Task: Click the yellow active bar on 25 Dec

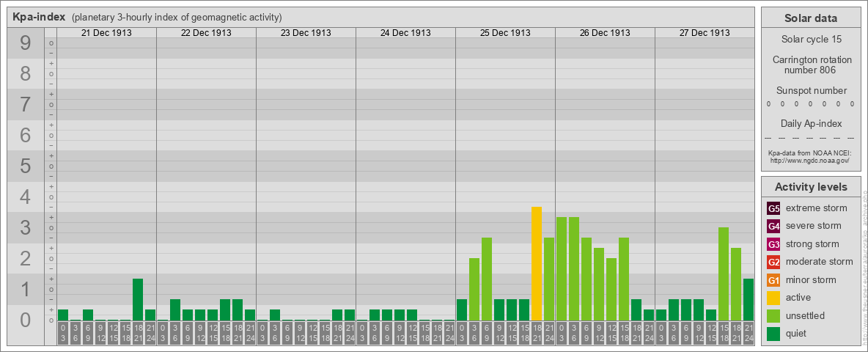Action: [537, 263]
